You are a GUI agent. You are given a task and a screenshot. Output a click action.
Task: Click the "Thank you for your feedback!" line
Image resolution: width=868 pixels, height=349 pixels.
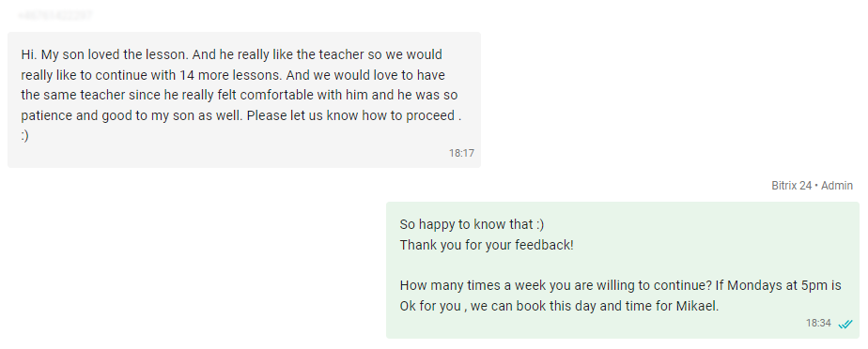[487, 245]
